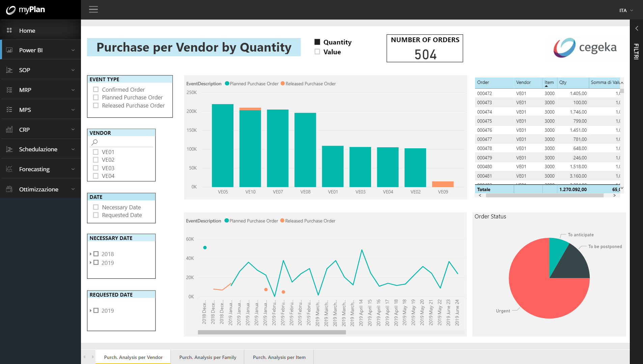Check vendor VE03 checkbox
643x364 pixels.
[x=96, y=168]
